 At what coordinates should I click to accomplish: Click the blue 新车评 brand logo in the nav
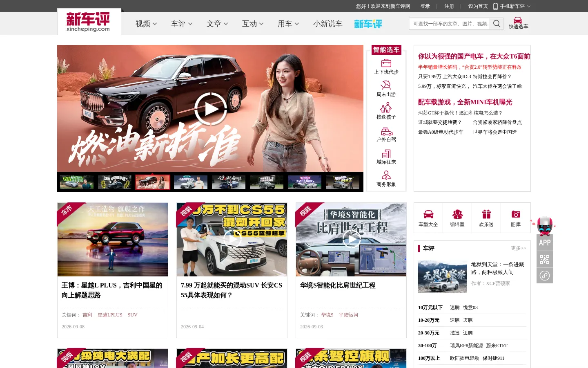click(x=368, y=24)
